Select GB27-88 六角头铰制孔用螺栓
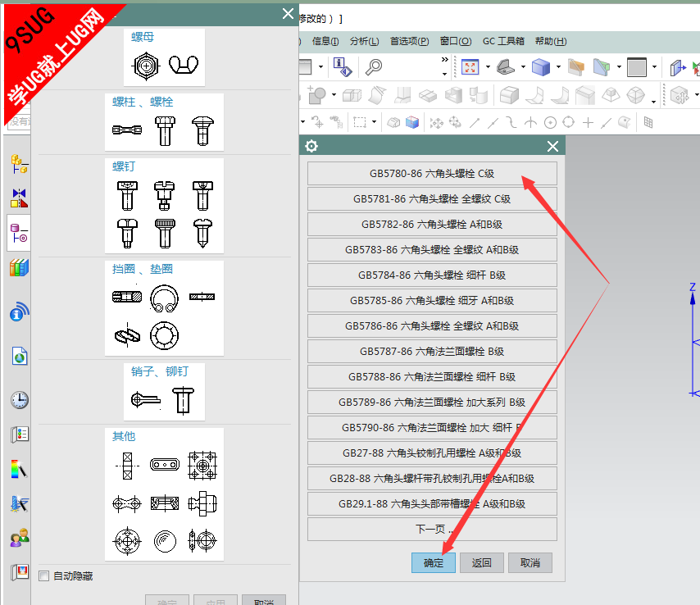 [432, 453]
